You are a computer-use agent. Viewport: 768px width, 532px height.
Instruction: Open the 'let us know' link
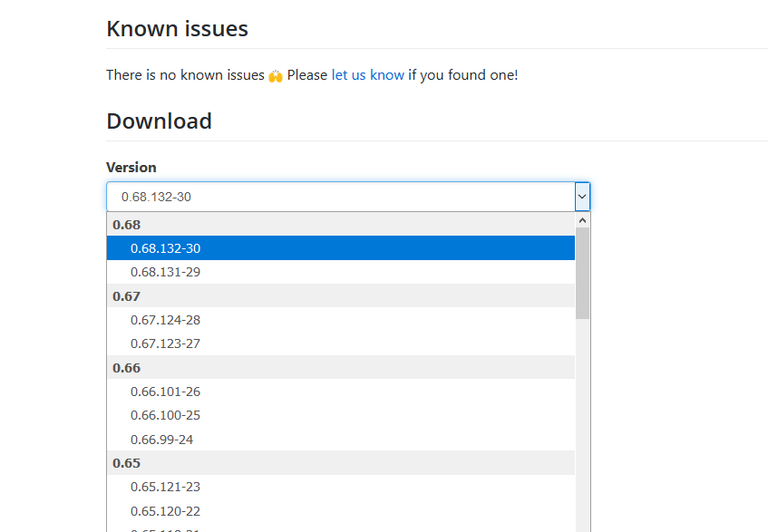(367, 75)
